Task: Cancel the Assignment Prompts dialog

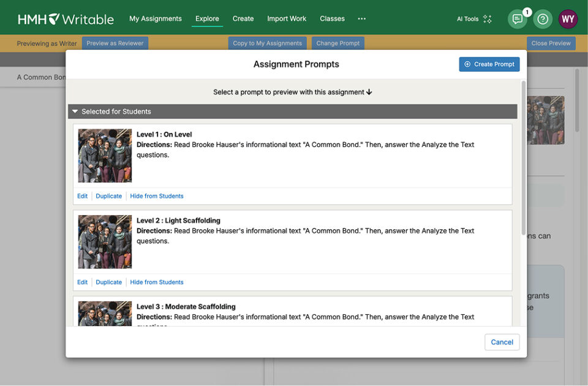Action: click(502, 342)
